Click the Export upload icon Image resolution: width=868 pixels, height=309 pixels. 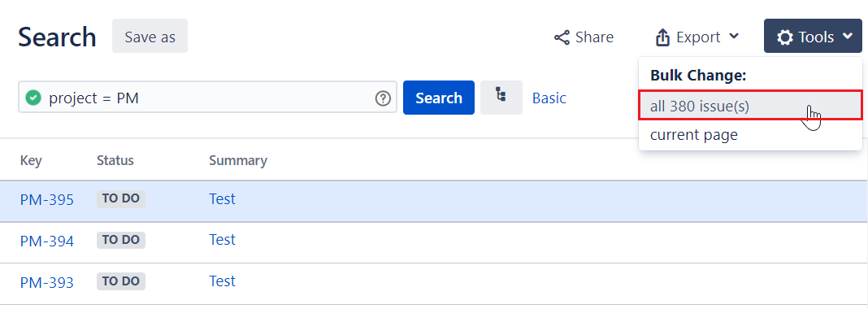[662, 37]
